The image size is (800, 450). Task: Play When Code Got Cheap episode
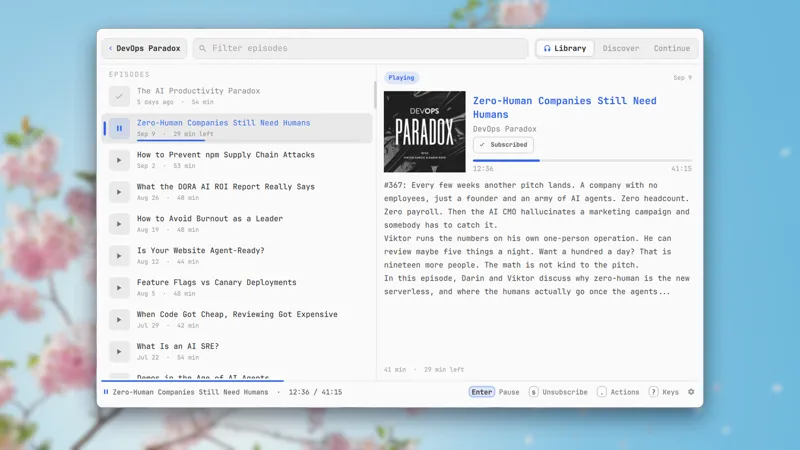pos(119,320)
